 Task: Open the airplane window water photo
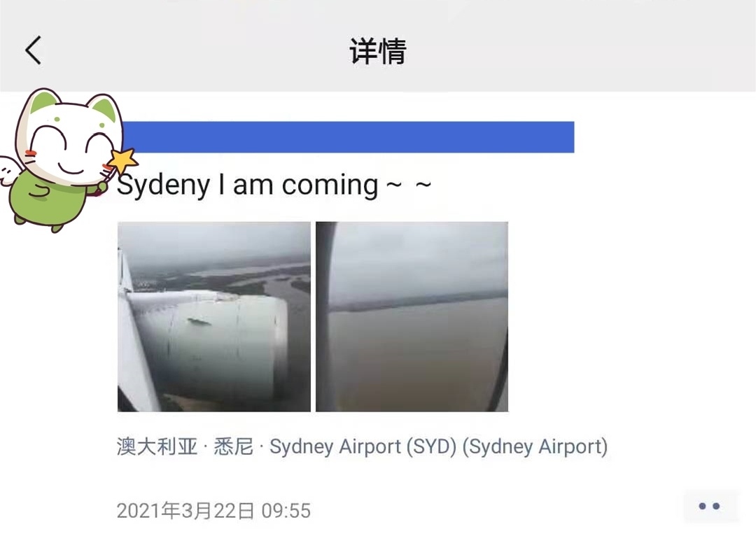pyautogui.click(x=412, y=317)
